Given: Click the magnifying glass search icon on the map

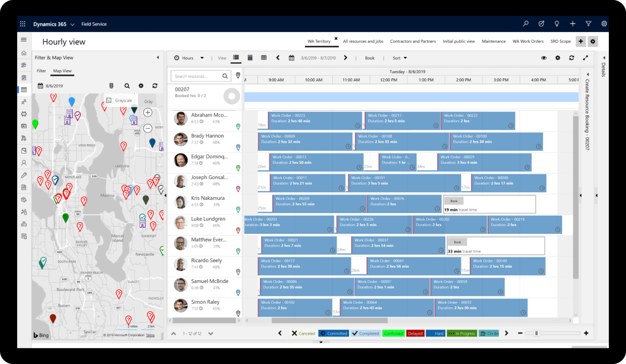Looking at the screenshot, I should point(127,86).
